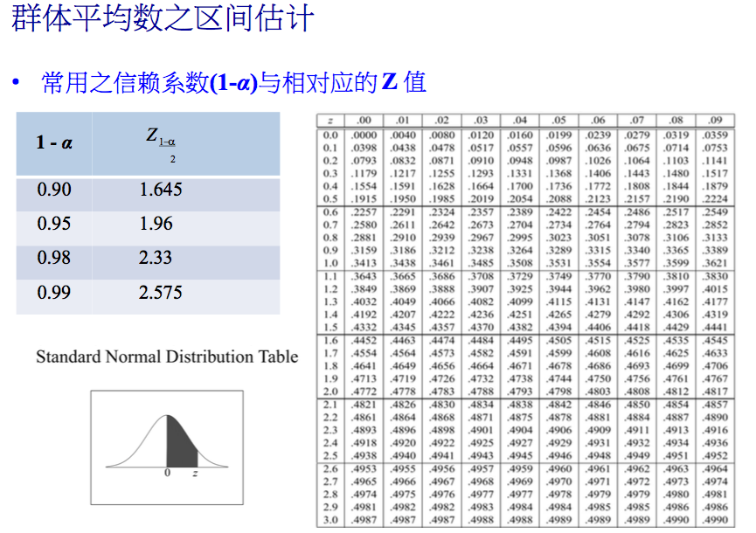Click the 'Standard Normal Distribution Table' caption
The height and width of the screenshot is (533, 756).
pyautogui.click(x=167, y=356)
